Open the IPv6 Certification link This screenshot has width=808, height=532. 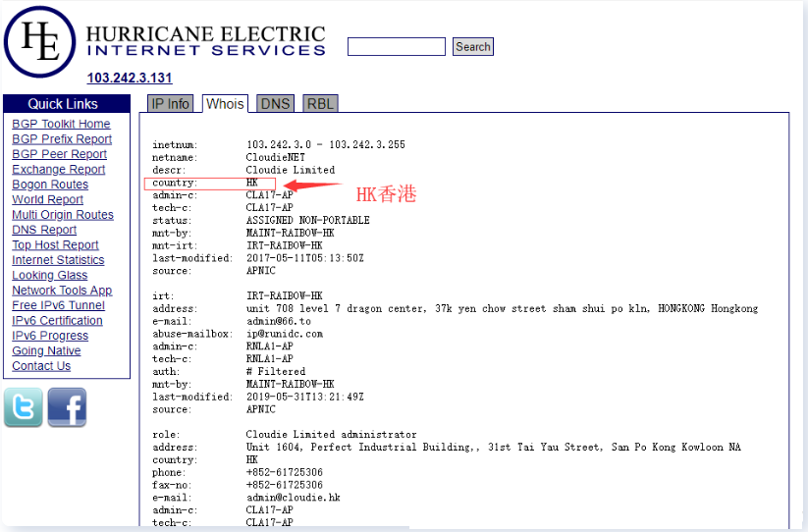[x=57, y=320]
